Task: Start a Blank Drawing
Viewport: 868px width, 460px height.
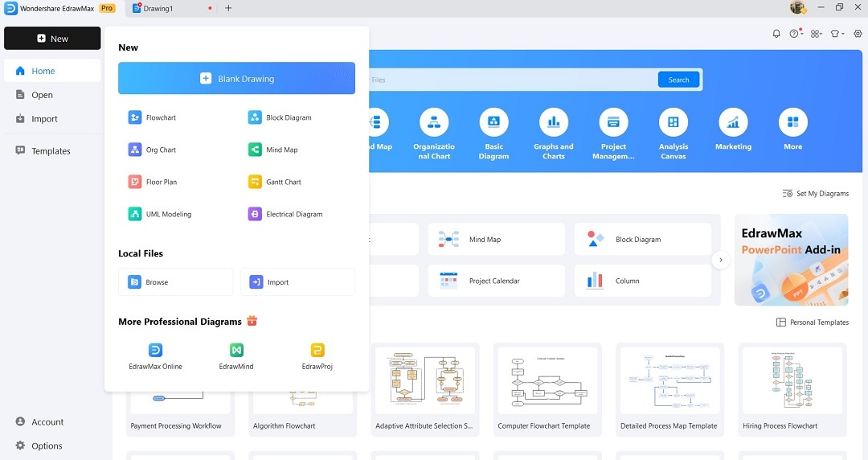Action: tap(236, 78)
